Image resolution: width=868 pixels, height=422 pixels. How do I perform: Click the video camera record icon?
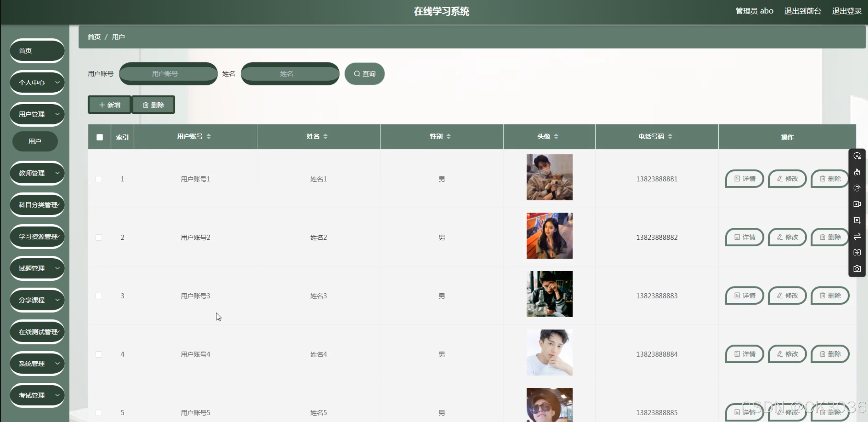[x=857, y=204]
